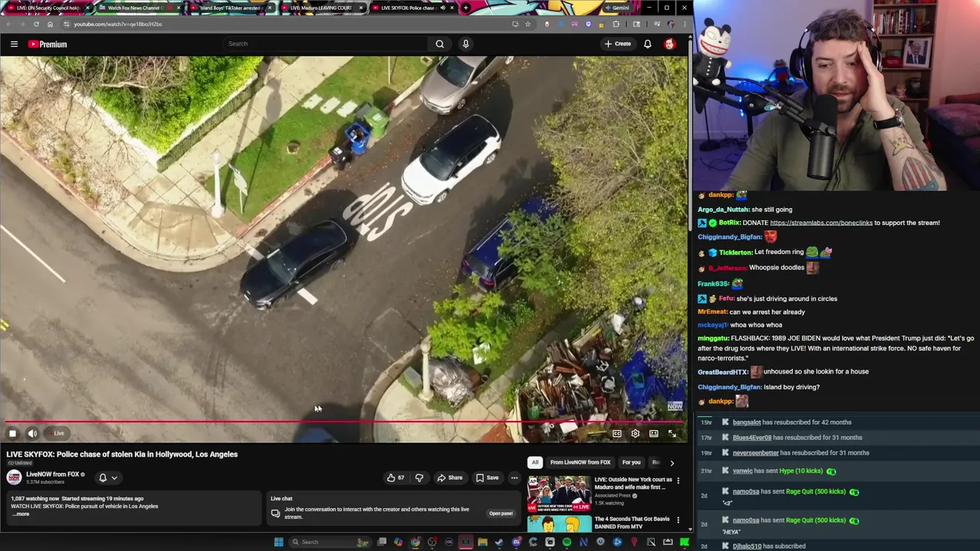Open the Beavis 'BANNED From MTV' video thumbnail

point(559,523)
